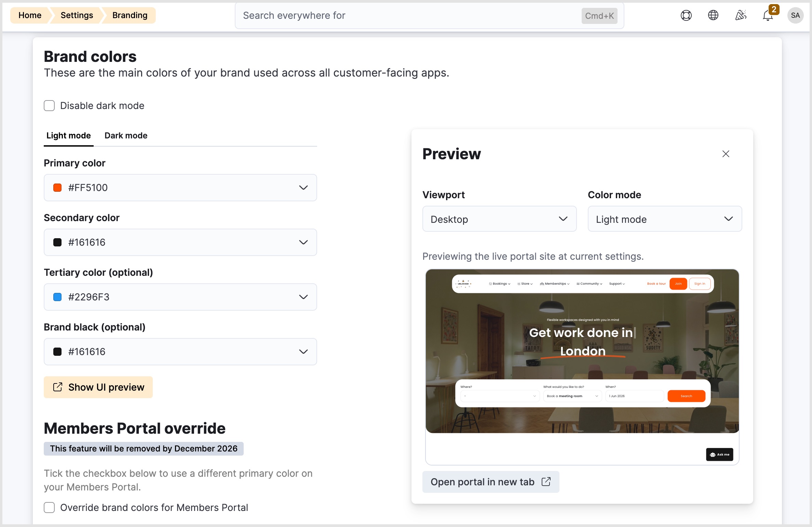Switch to Dark mode tab
This screenshot has height=527, width=812.
coord(126,135)
